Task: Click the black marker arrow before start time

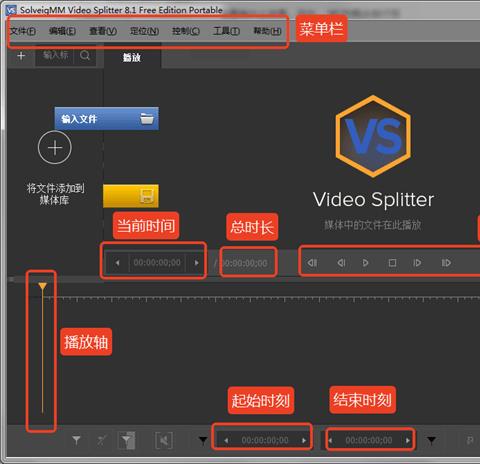Action: (x=203, y=441)
